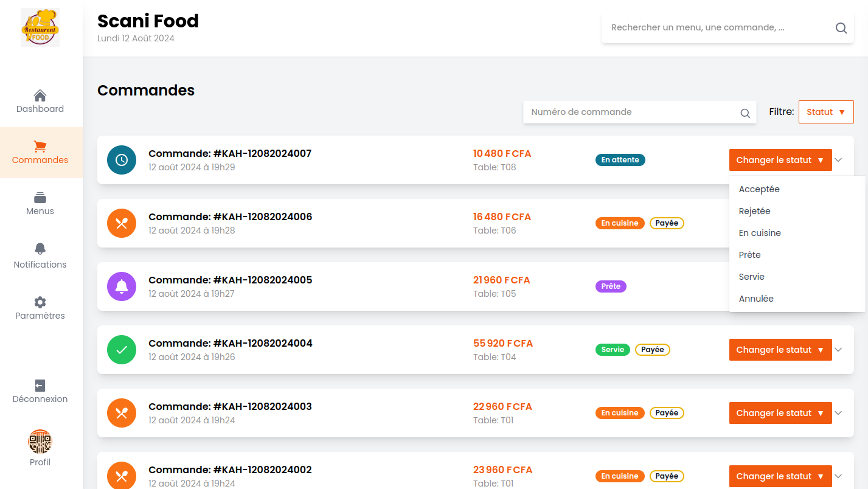Expand details chevron of order KAH-12082024003
Screen dimensions: 868x489
click(x=838, y=413)
